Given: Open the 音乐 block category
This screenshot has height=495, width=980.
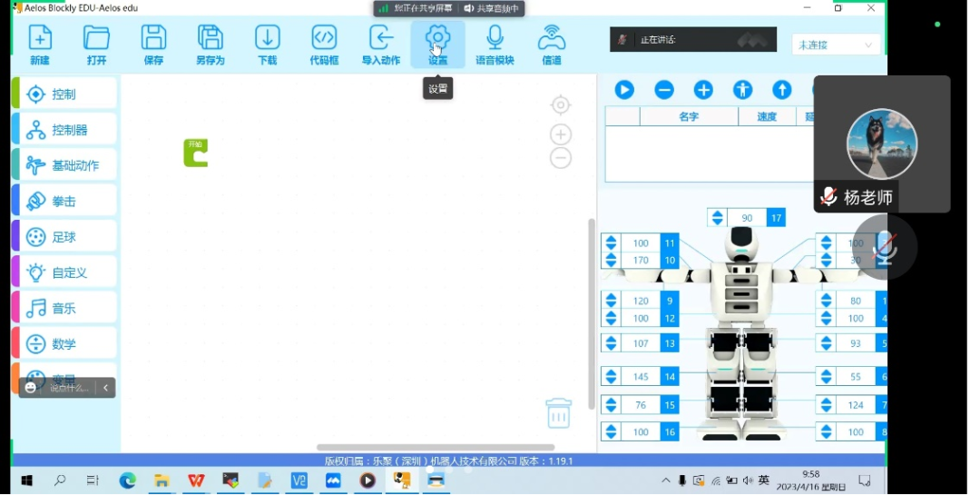Looking at the screenshot, I should point(64,309).
